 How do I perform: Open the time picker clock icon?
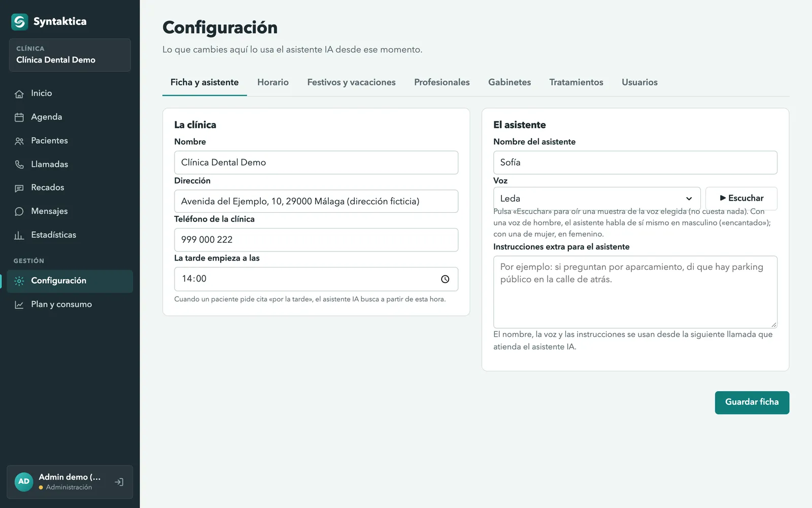[445, 279]
